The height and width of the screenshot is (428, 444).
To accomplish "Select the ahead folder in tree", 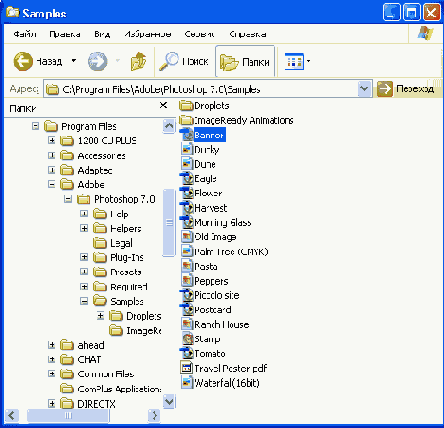I will [x=82, y=345].
